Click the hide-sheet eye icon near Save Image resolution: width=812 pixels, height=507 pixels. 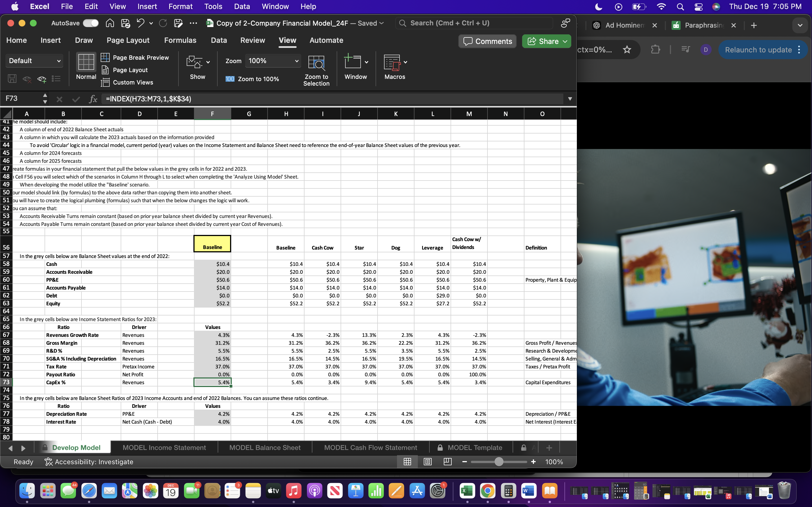tap(27, 79)
